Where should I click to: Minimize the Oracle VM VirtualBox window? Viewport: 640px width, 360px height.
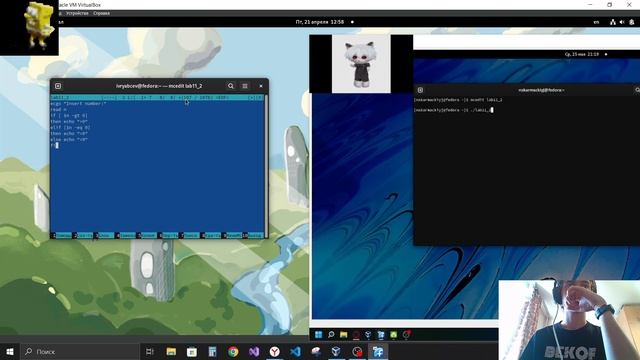coord(590,4)
